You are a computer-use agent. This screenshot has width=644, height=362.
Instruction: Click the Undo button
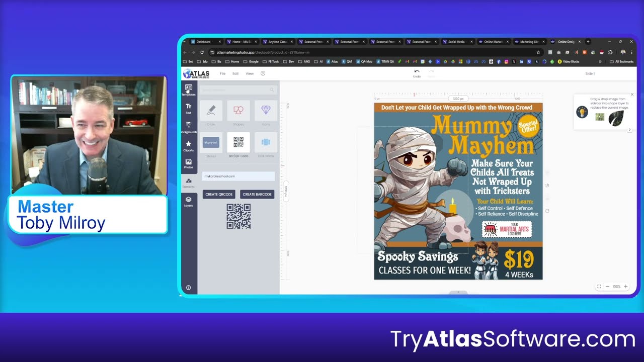coord(417,73)
